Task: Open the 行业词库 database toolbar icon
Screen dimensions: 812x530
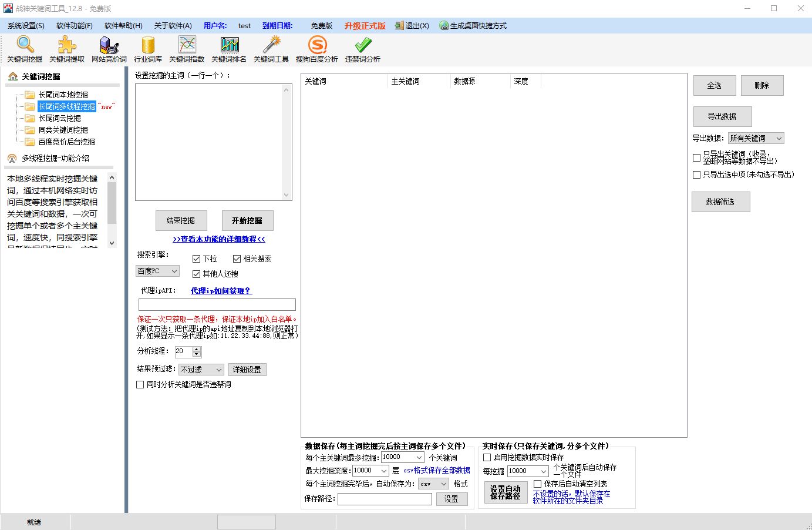Action: click(148, 45)
